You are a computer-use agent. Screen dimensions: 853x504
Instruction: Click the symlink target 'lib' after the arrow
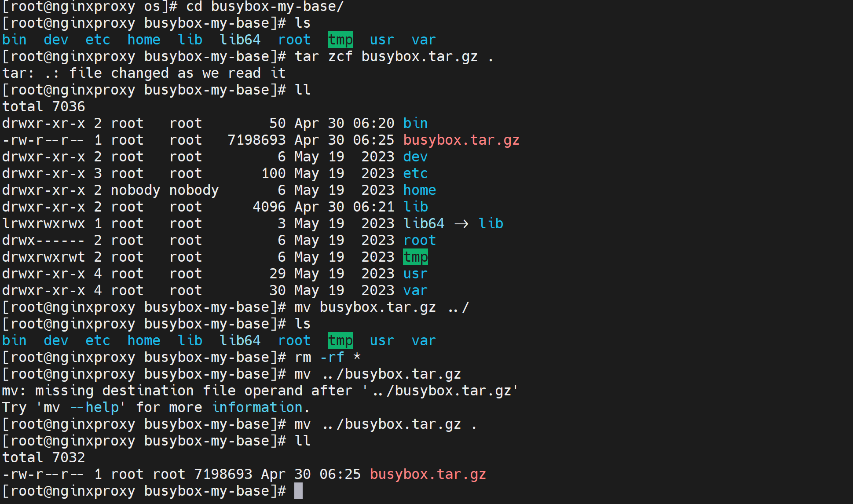(491, 223)
